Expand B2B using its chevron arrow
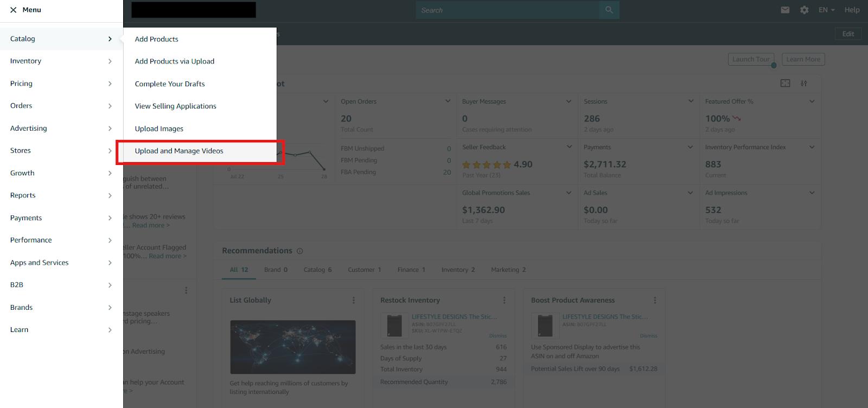Image resolution: width=868 pixels, height=408 pixels. [x=110, y=285]
